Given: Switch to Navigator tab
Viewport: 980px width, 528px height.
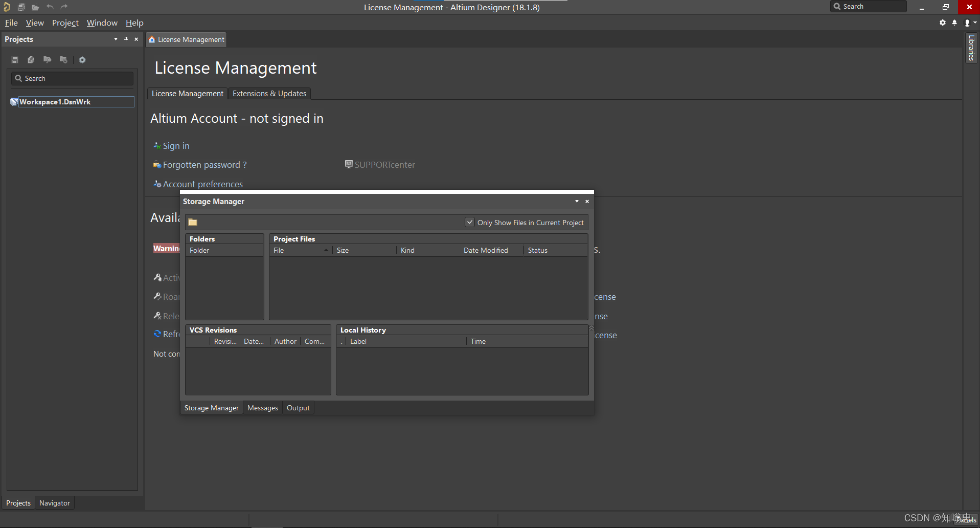Looking at the screenshot, I should pyautogui.click(x=55, y=503).
